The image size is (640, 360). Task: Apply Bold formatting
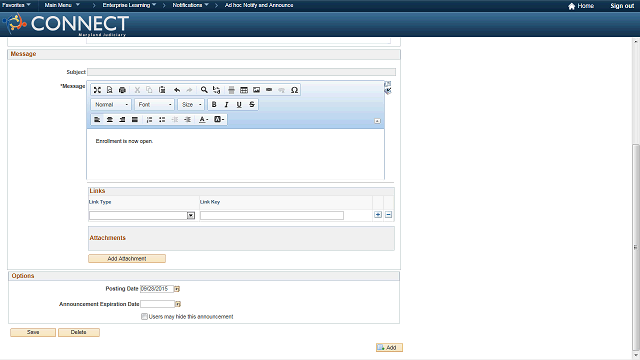(x=214, y=104)
